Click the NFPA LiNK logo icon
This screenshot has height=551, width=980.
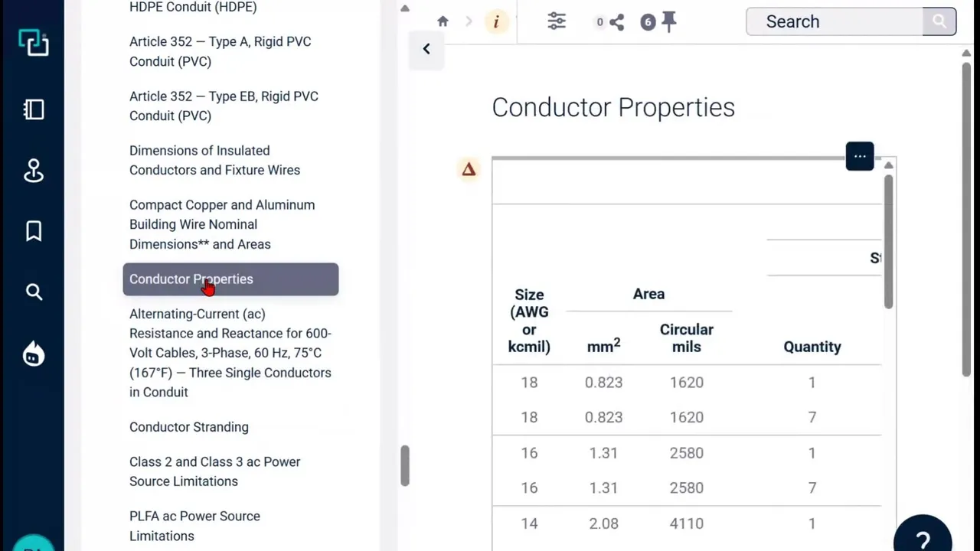point(34,43)
